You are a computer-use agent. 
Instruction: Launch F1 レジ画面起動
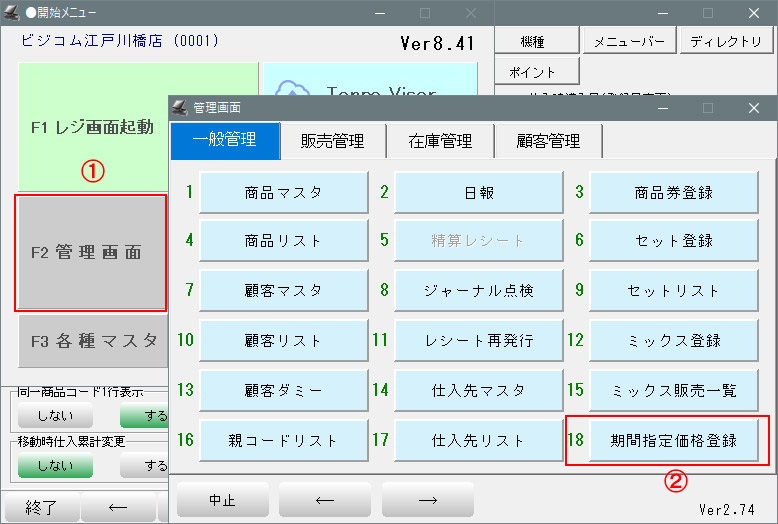pos(92,127)
